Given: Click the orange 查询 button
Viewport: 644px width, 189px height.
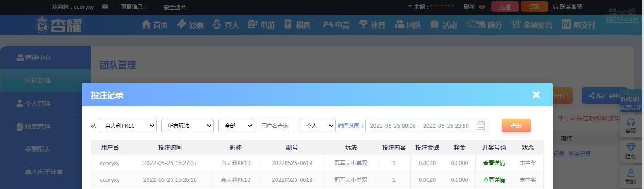Looking at the screenshot, I should pos(516,126).
